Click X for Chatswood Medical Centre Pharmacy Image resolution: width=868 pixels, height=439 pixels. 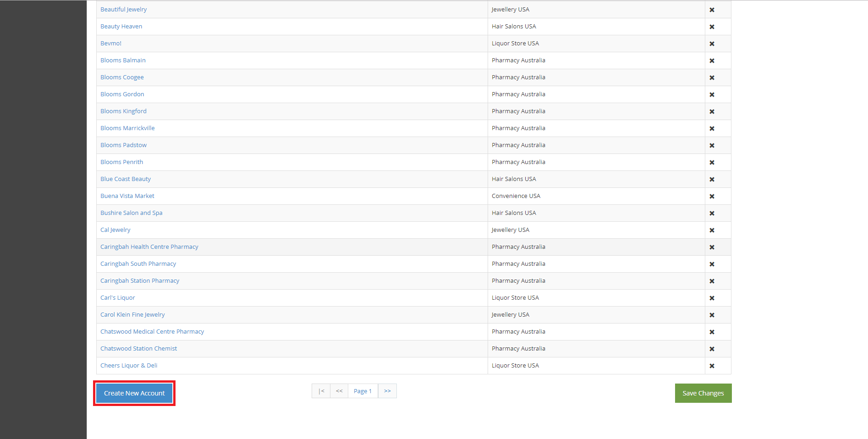(x=712, y=332)
